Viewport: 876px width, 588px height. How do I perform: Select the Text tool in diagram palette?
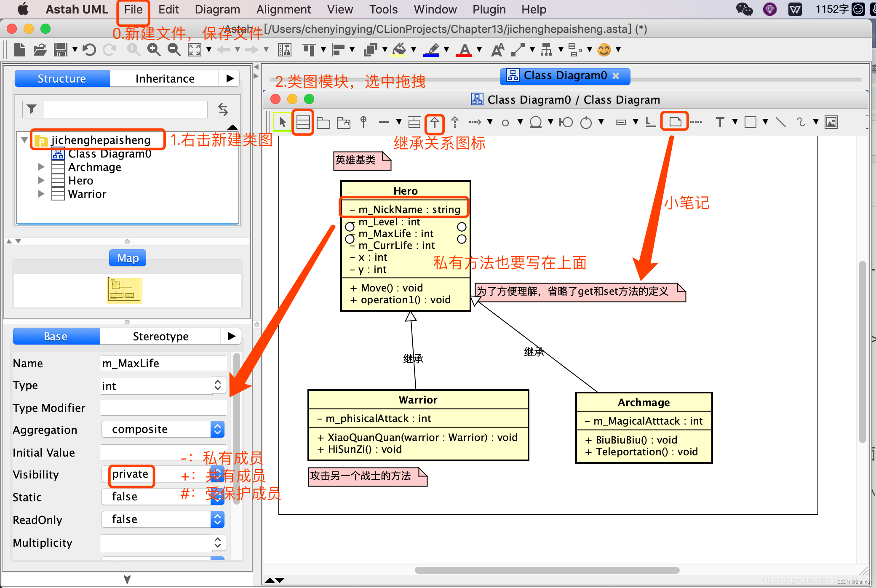720,123
